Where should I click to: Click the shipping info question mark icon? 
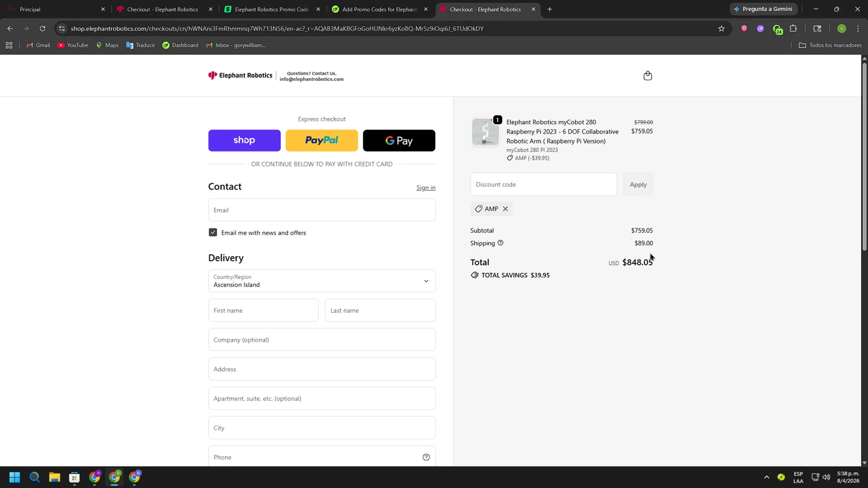click(501, 243)
